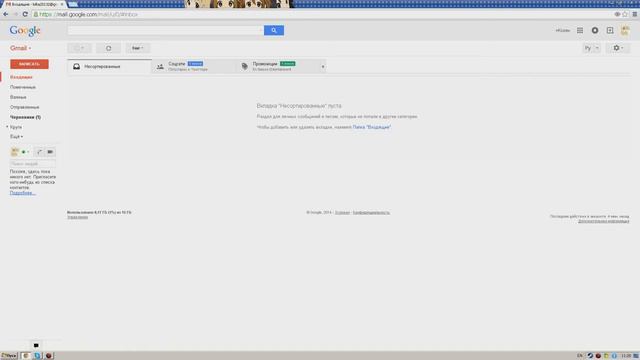Open a new browser tab
The height and width of the screenshot is (360, 640).
point(73,4)
